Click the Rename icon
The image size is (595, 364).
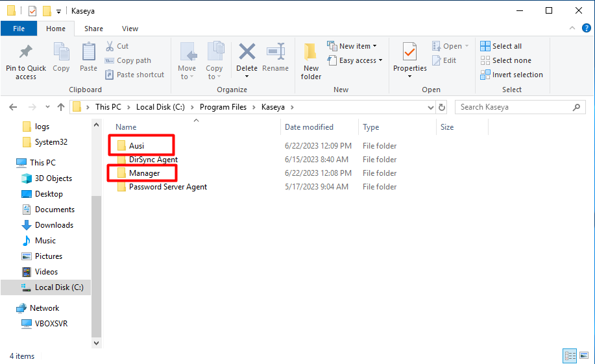pyautogui.click(x=276, y=52)
